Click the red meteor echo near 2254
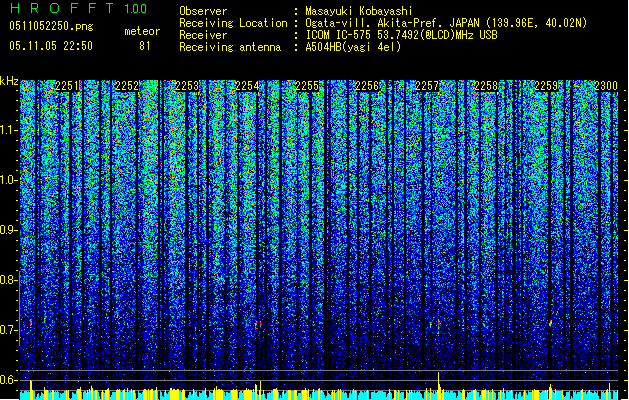The image size is (629, 400). point(258,324)
